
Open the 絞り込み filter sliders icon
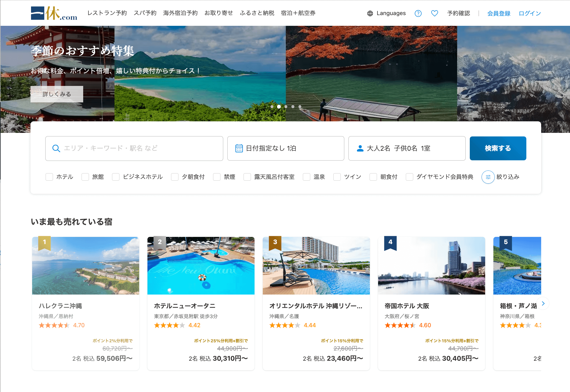488,177
